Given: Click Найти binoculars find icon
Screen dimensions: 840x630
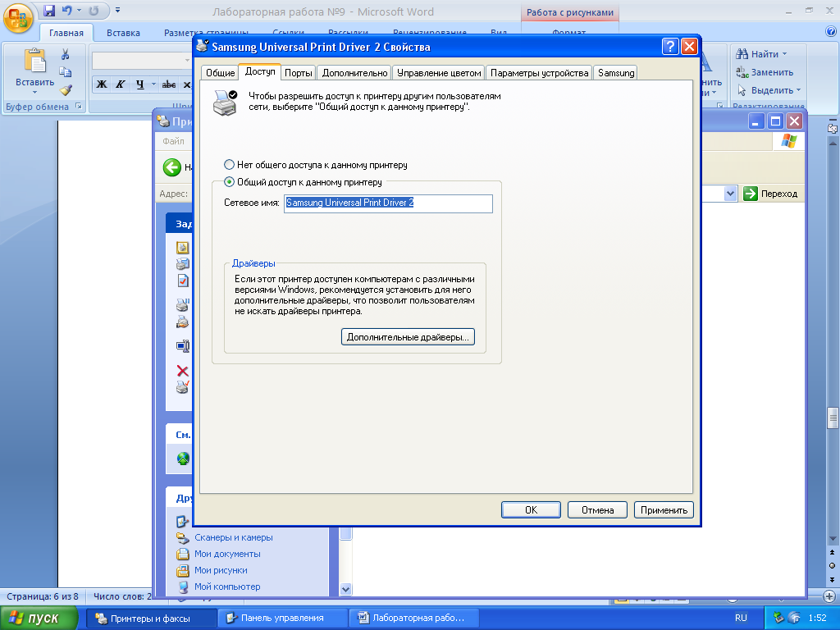Looking at the screenshot, I should 742,53.
